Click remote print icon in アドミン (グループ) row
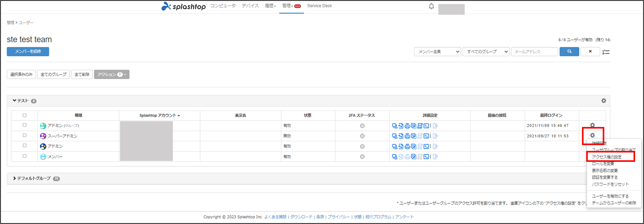 (x=407, y=126)
